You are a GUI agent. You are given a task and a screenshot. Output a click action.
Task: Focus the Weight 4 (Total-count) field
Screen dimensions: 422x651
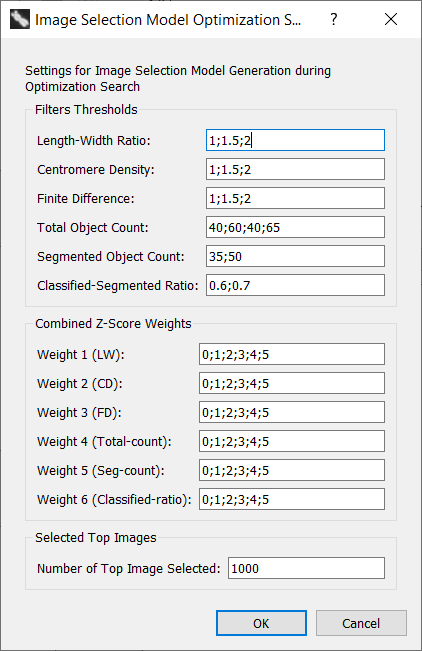pos(292,441)
